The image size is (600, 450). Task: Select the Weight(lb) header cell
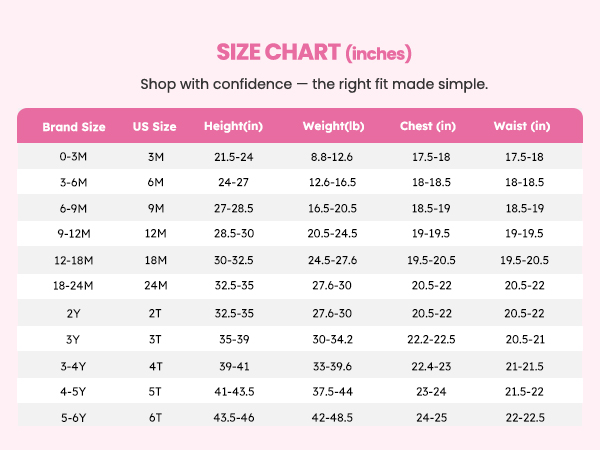coord(333,126)
